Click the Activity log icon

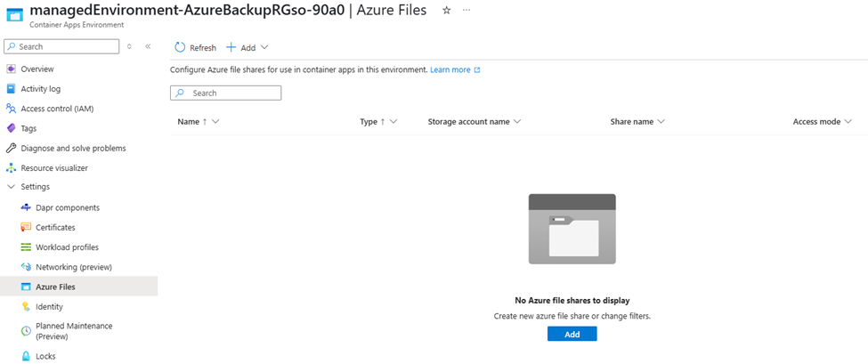11,88
